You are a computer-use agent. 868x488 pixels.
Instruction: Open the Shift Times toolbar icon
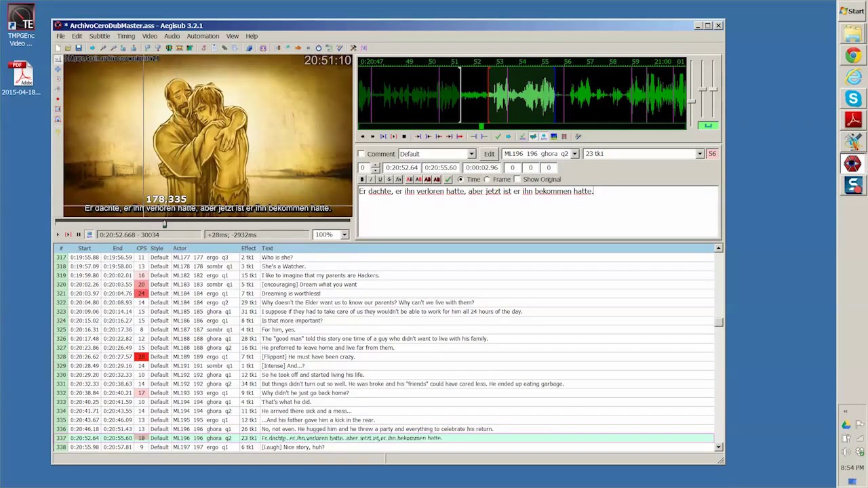point(277,47)
